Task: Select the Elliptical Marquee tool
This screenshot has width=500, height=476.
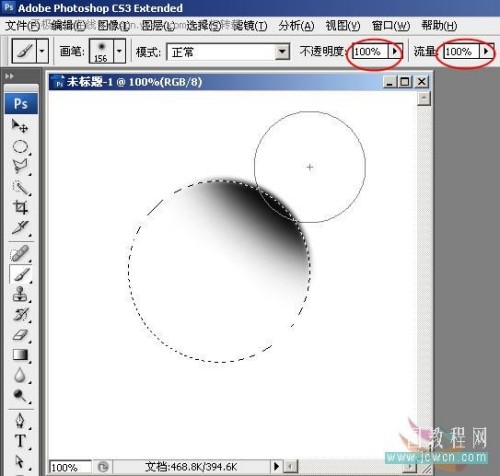Action: pyautogui.click(x=20, y=147)
